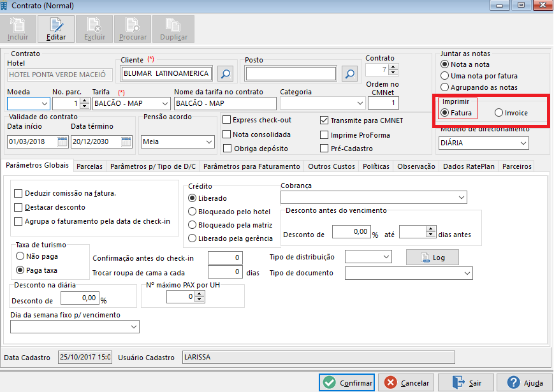Click No. parc. stepper arrows
Viewport: 554px width, 392px height.
[x=84, y=103]
